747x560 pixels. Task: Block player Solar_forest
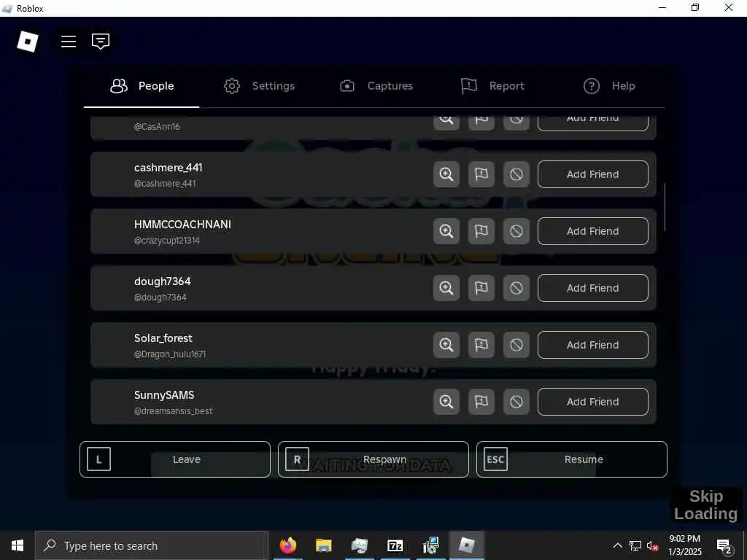[516, 345]
